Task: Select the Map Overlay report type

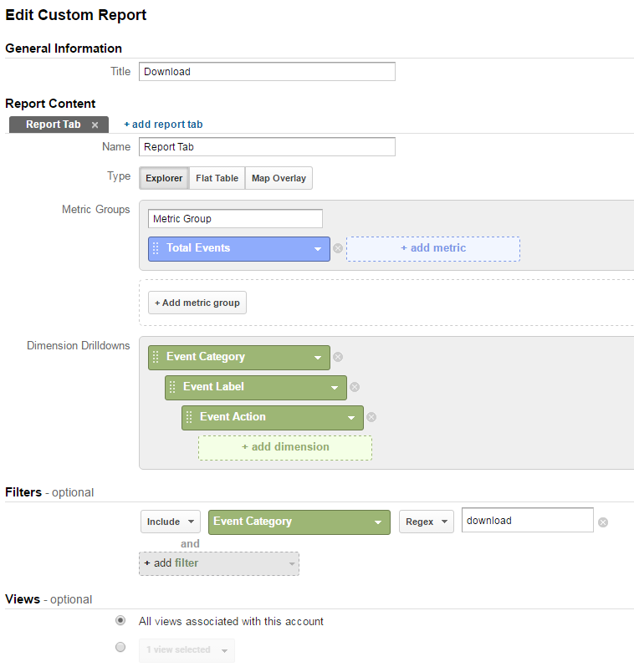Action: (279, 178)
